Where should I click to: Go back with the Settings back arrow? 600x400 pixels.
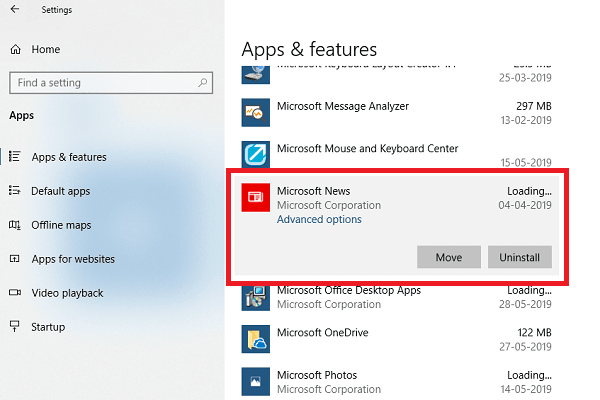[15, 9]
